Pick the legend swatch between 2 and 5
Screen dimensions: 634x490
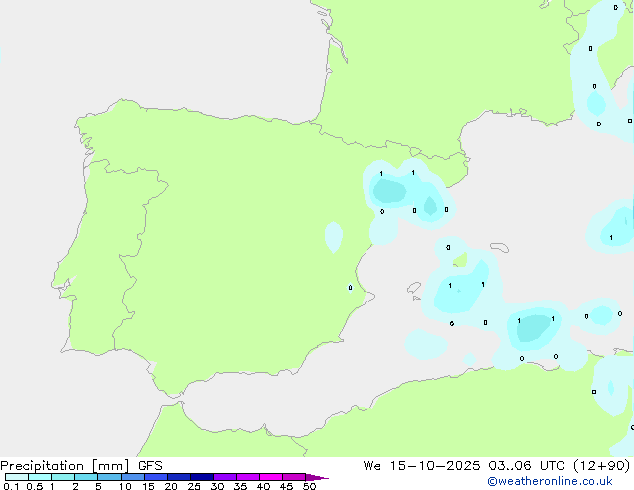(86, 477)
